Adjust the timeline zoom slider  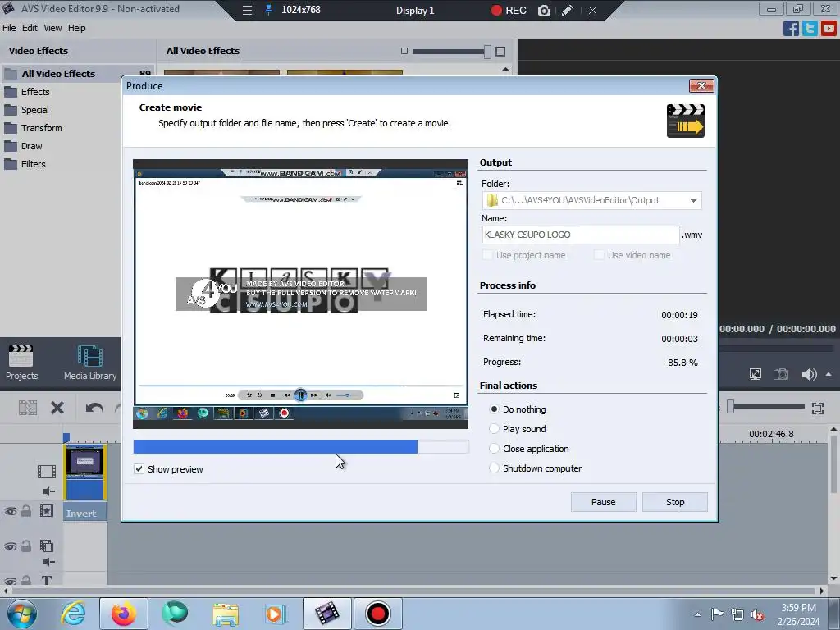pos(730,408)
